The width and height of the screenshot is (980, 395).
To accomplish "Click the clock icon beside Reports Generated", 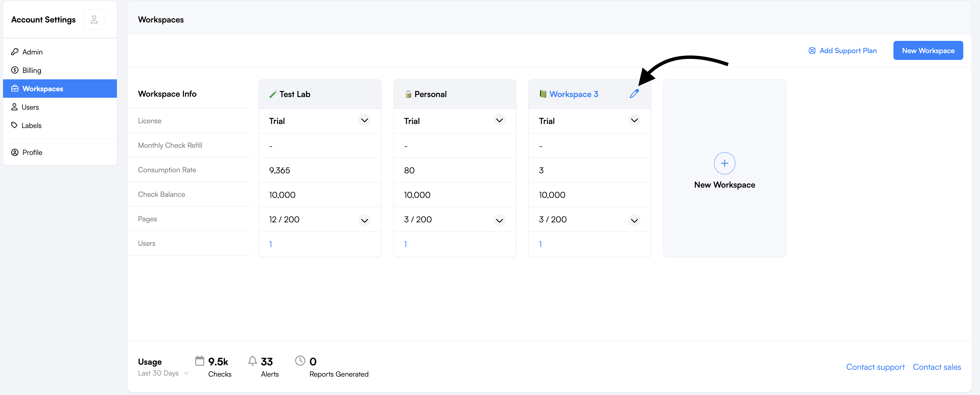I will tap(300, 360).
